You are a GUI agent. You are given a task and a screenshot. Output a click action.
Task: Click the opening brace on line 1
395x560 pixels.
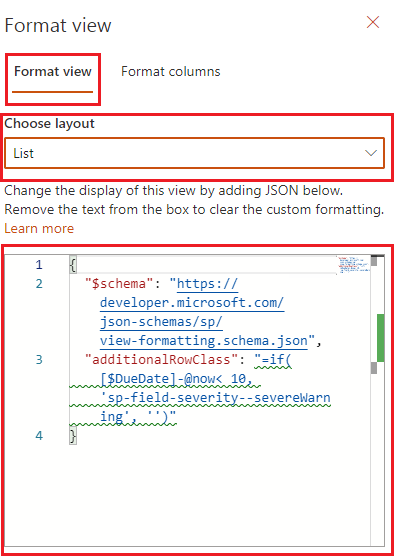click(x=73, y=265)
